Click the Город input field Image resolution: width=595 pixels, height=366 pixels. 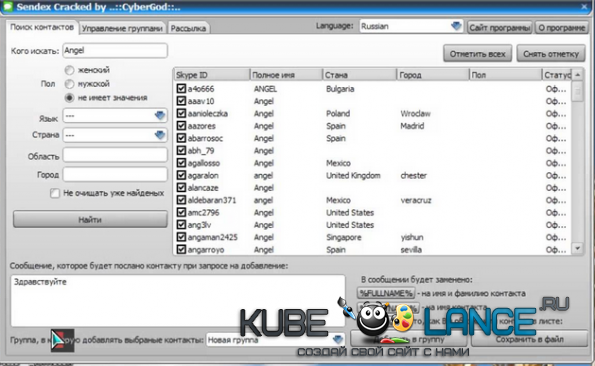point(115,174)
